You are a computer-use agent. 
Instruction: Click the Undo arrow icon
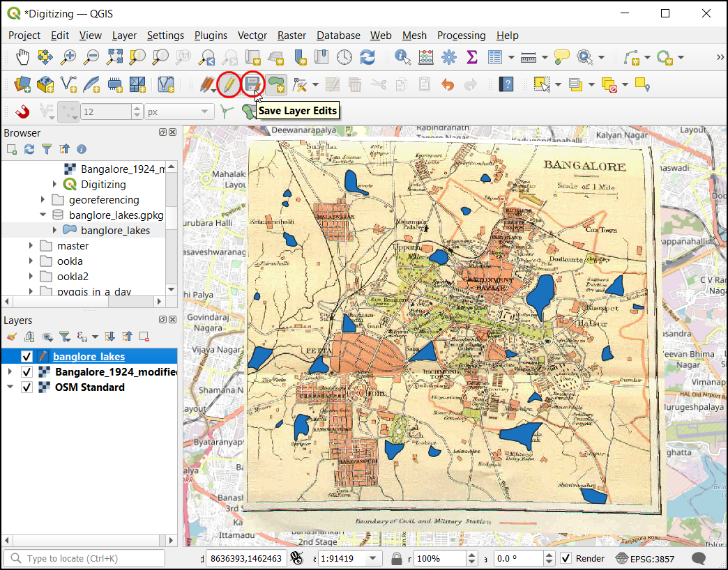point(448,85)
